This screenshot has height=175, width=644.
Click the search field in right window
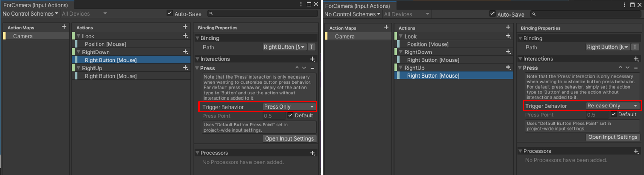pyautogui.click(x=586, y=14)
